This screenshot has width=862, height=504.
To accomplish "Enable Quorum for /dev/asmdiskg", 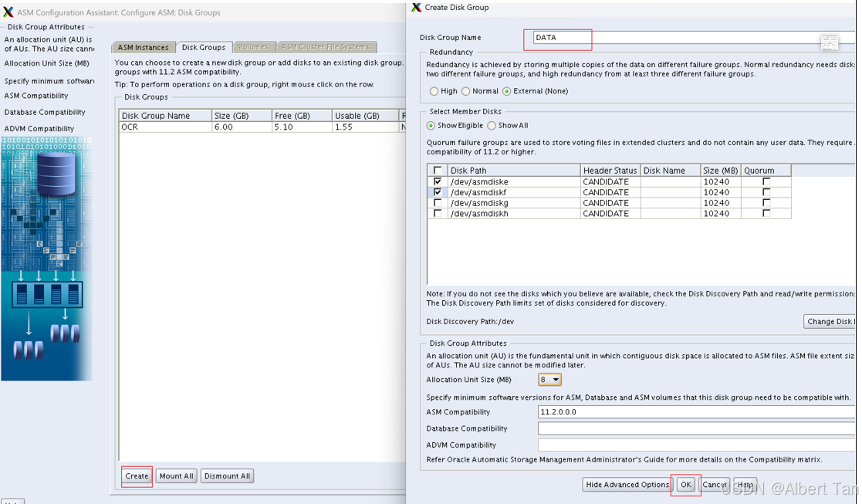I will tap(766, 203).
